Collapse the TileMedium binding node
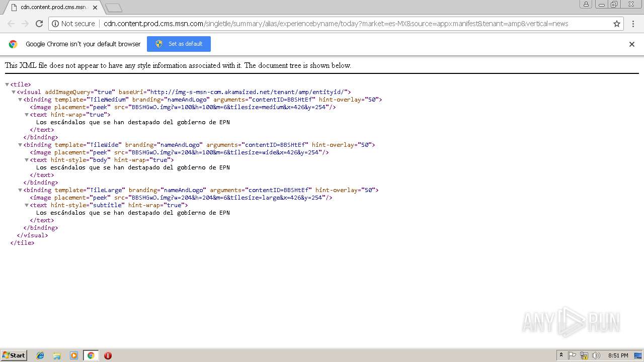This screenshot has height=362, width=644. [20, 100]
